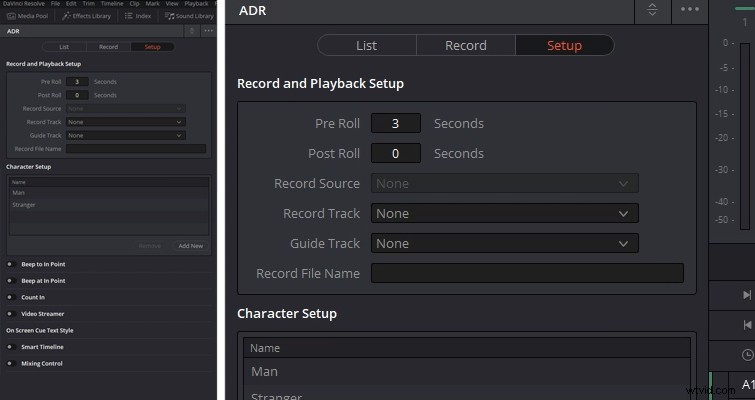Click the Name column header in small list
Image resolution: width=755 pixels, height=400 pixels.
click(109, 182)
